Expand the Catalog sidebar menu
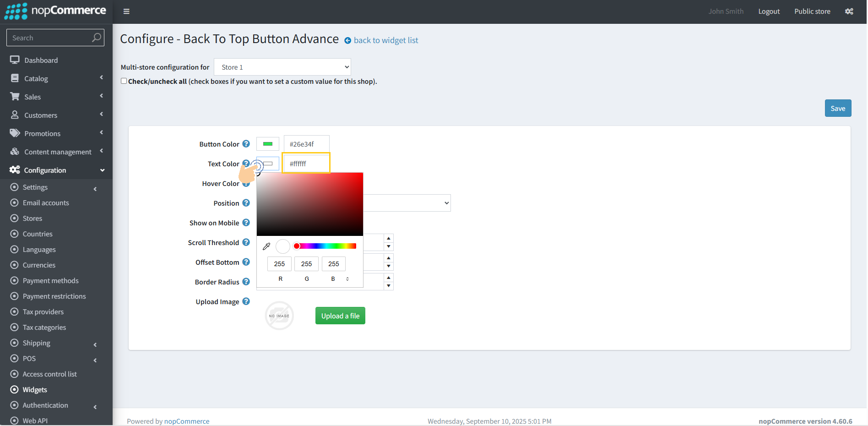 (56, 78)
